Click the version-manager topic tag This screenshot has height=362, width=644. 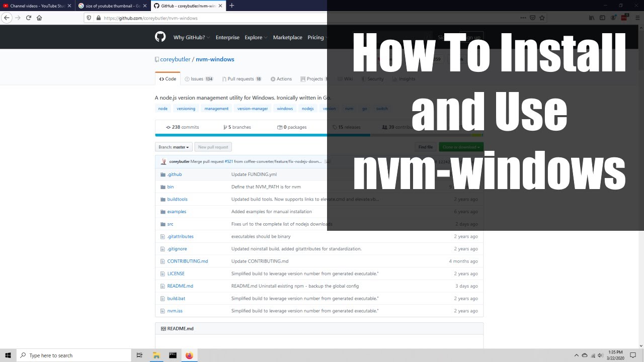pyautogui.click(x=253, y=109)
